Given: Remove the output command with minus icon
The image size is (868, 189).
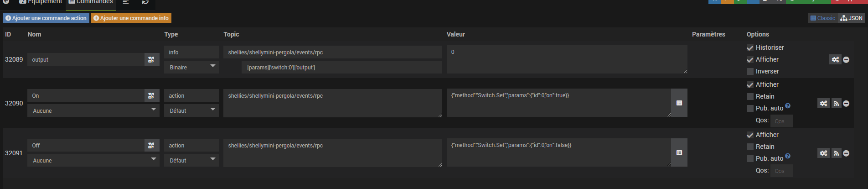Looking at the screenshot, I should [846, 60].
